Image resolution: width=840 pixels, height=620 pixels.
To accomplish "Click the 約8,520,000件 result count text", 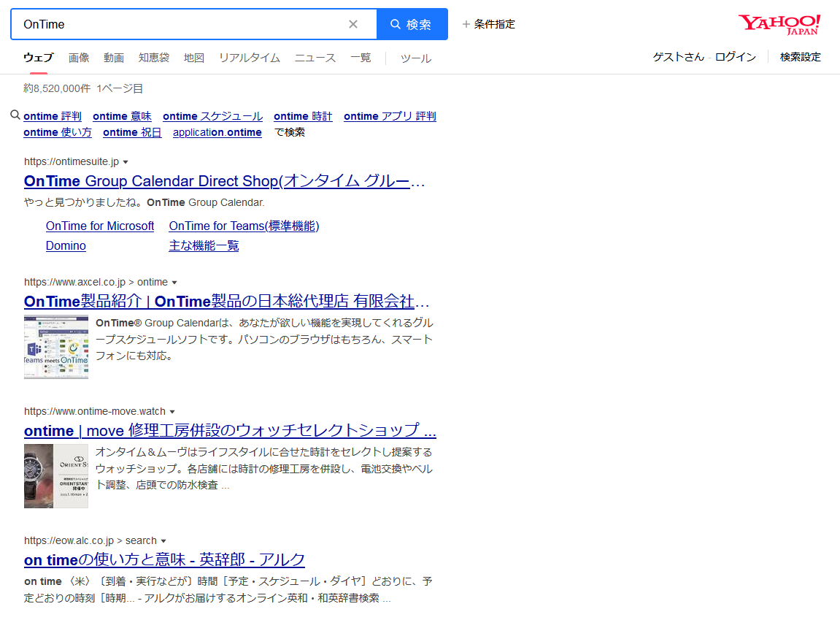I will [57, 88].
